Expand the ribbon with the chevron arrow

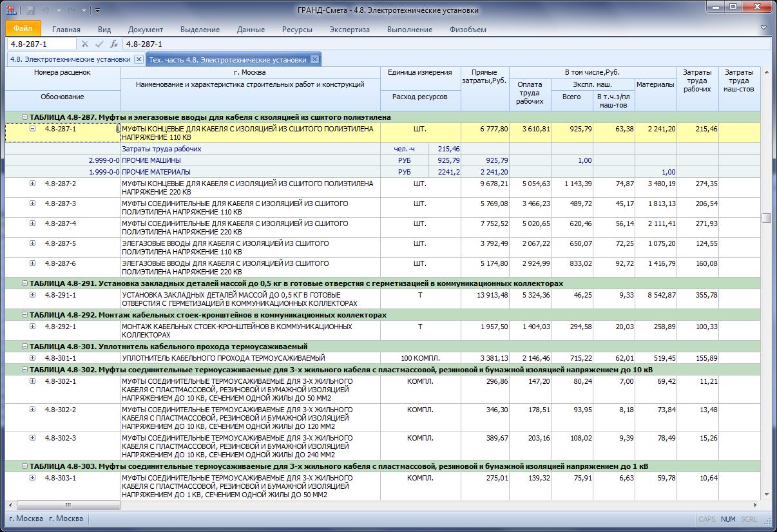[x=763, y=28]
